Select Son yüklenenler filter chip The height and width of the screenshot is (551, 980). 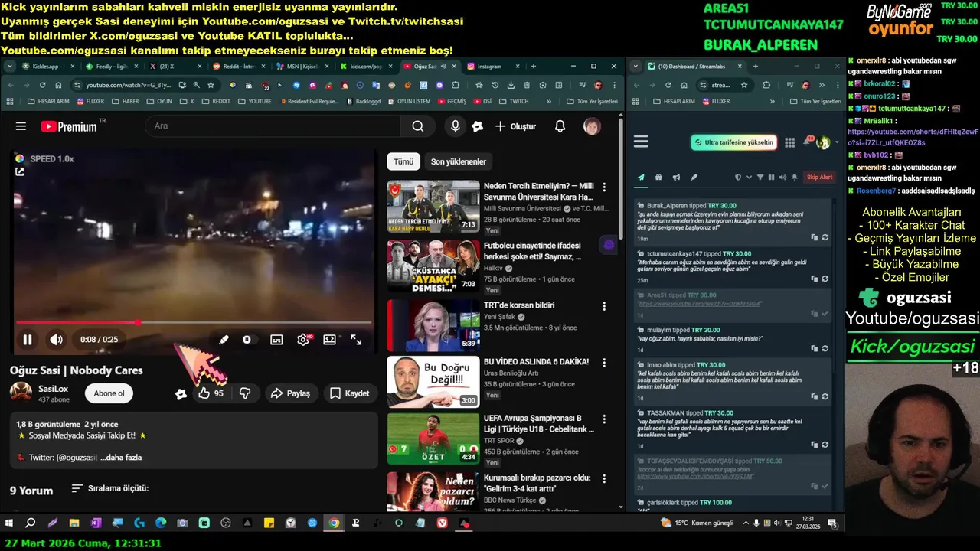pyautogui.click(x=459, y=161)
